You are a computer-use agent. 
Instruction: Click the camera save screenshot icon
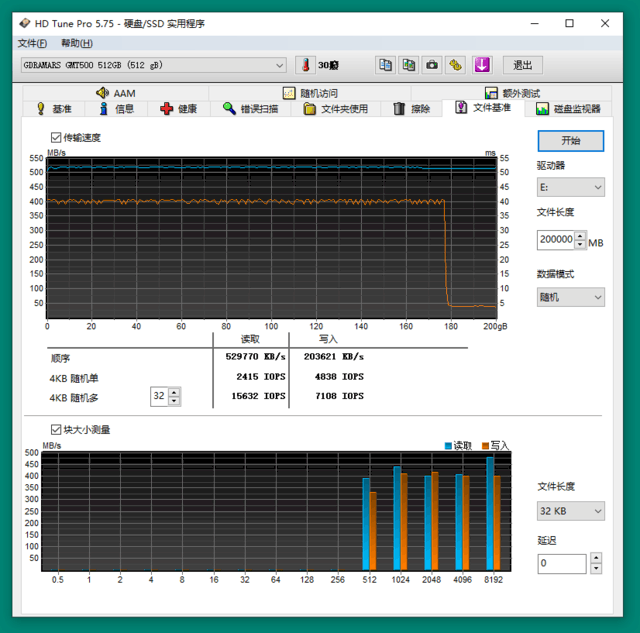click(432, 65)
